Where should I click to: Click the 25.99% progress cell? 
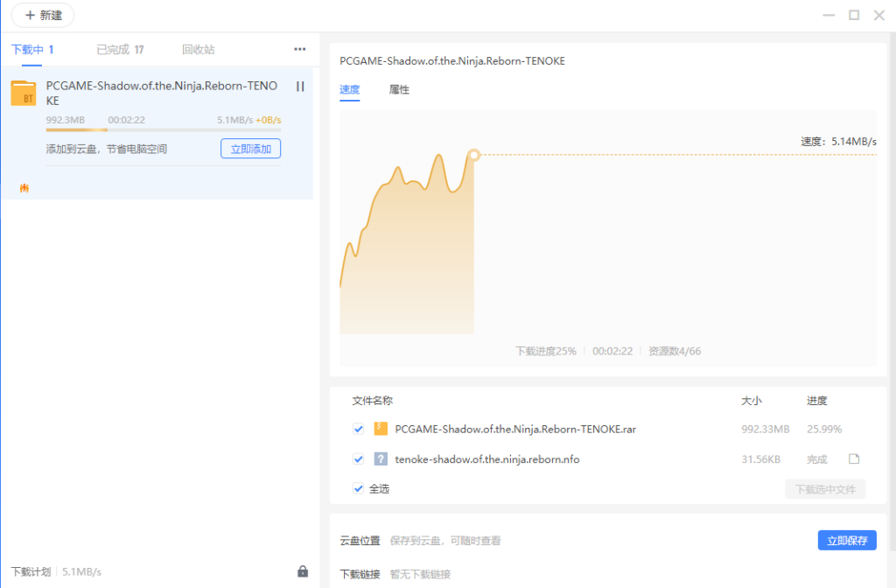824,429
